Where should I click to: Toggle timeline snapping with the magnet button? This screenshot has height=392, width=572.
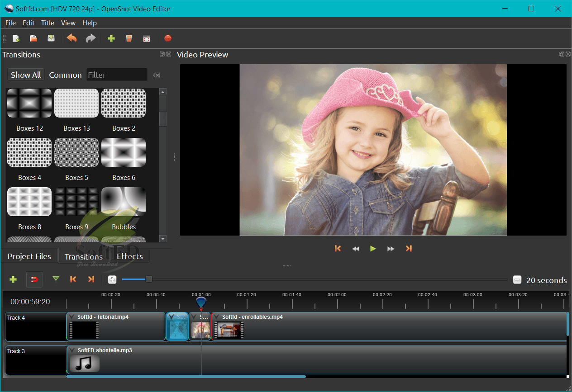coord(34,279)
